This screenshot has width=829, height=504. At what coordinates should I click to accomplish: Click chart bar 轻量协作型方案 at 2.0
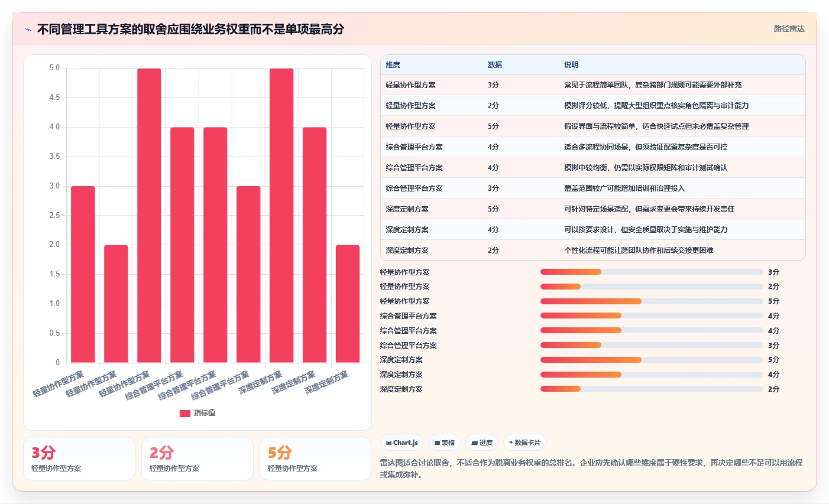click(x=116, y=304)
